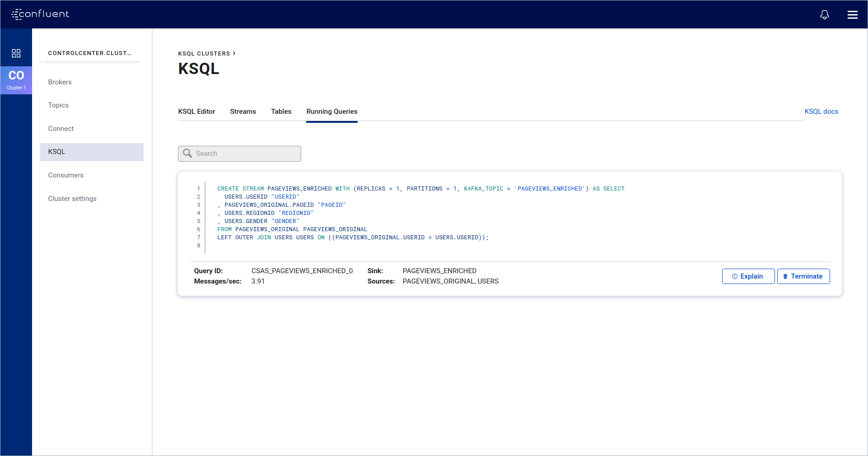This screenshot has height=456, width=868.
Task: Open the Tables tab
Action: [281, 112]
